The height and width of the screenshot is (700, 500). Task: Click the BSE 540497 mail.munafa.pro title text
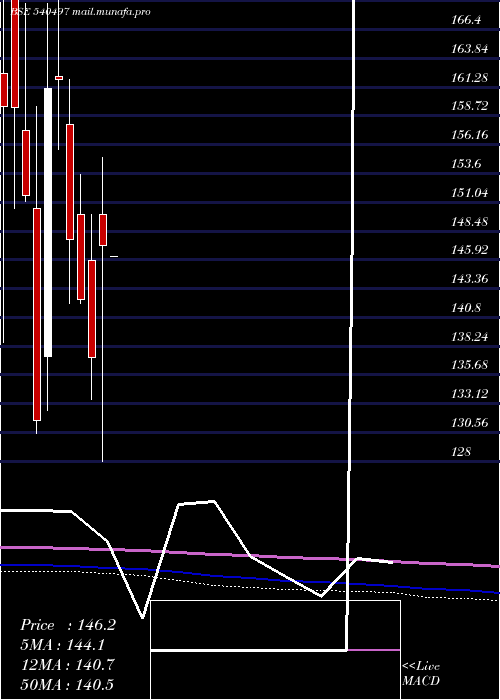[79, 12]
